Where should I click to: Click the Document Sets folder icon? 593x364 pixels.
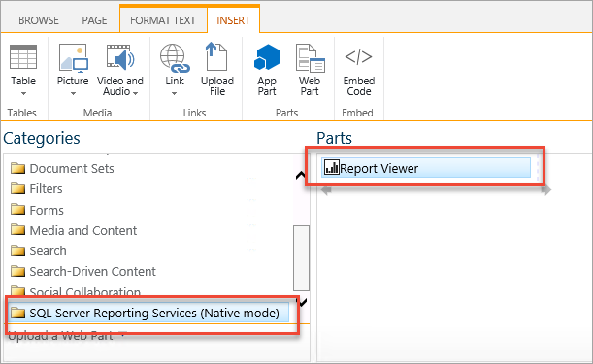17,168
